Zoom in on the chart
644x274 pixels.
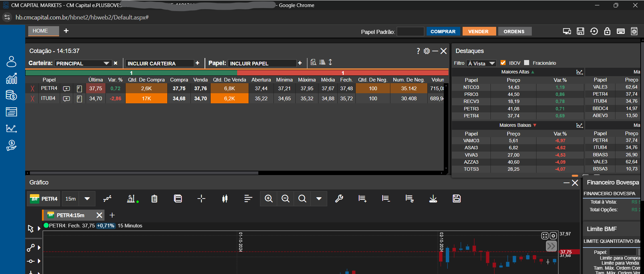coord(268,199)
